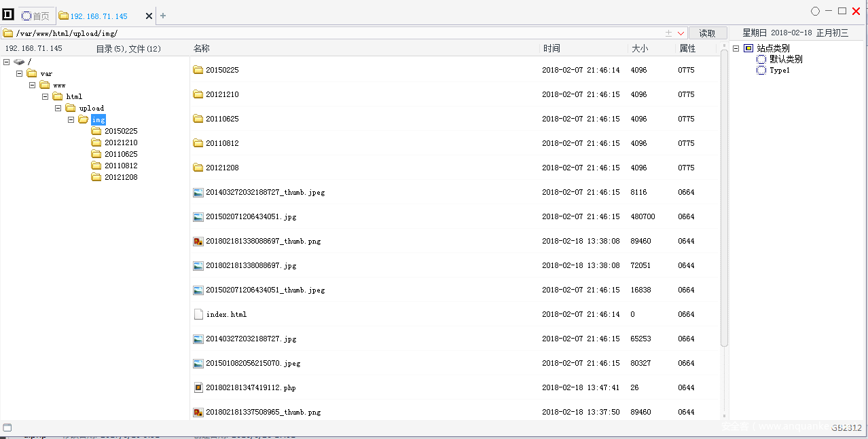Click the 201802181338088697_thumb.png file icon
Image resolution: width=868 pixels, height=439 pixels.
(198, 241)
